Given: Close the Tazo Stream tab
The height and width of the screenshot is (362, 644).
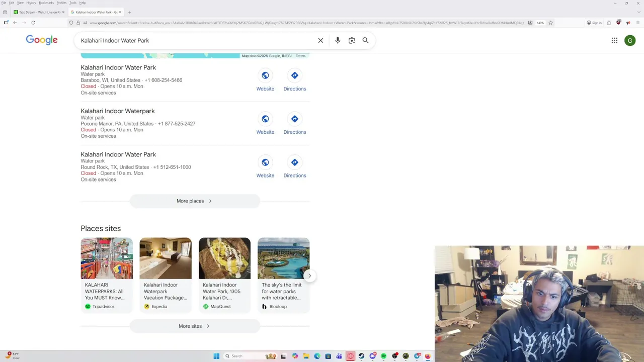Looking at the screenshot, I should [x=63, y=12].
